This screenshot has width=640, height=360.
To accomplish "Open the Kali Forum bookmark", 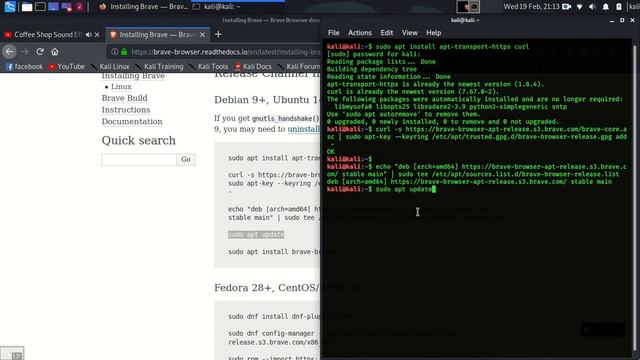I will tap(299, 67).
